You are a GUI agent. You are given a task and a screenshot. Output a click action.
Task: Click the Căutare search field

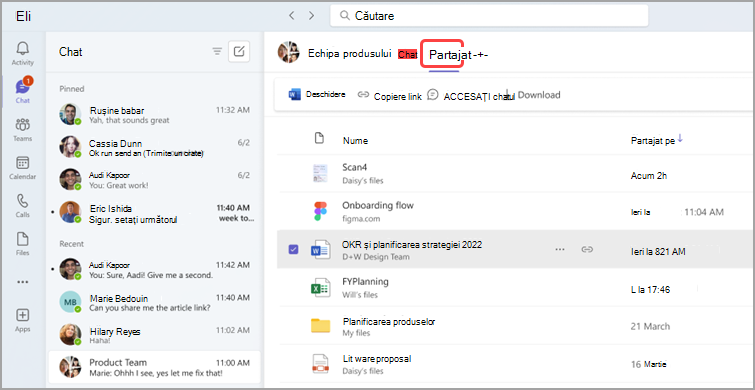coord(489,16)
